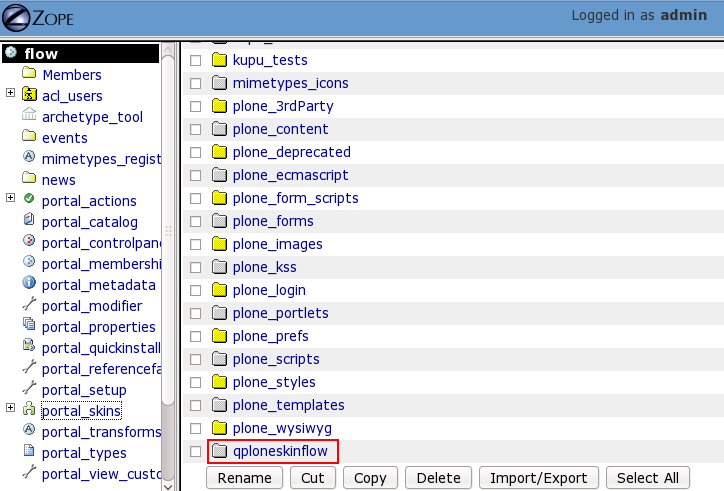The image size is (724, 491).
Task: Open the plone_form_scripts folder link
Action: [x=296, y=198]
